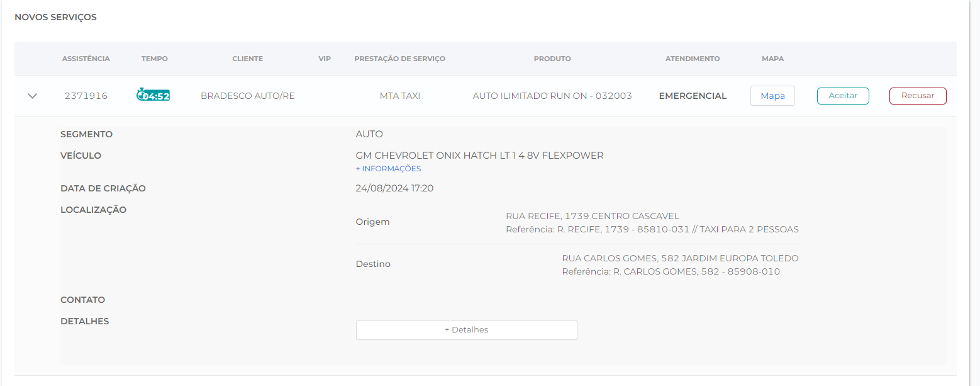Click the DETALHES field label

click(85, 321)
